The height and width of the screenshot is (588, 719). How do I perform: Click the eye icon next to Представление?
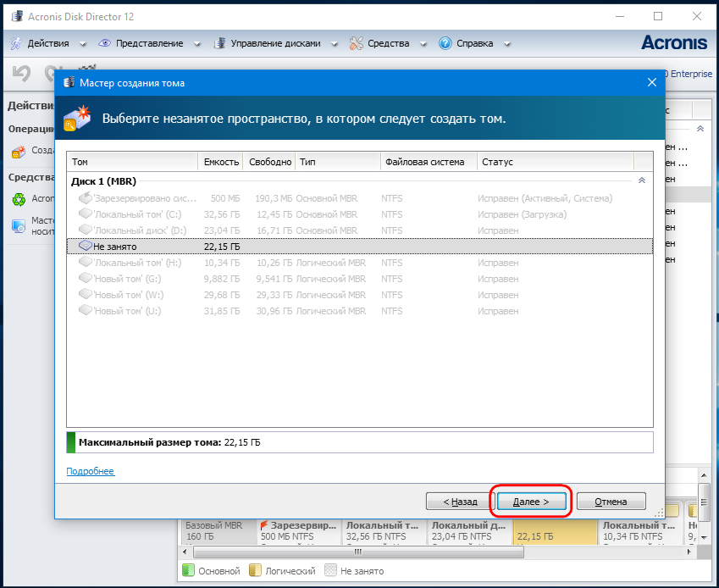pyautogui.click(x=105, y=43)
